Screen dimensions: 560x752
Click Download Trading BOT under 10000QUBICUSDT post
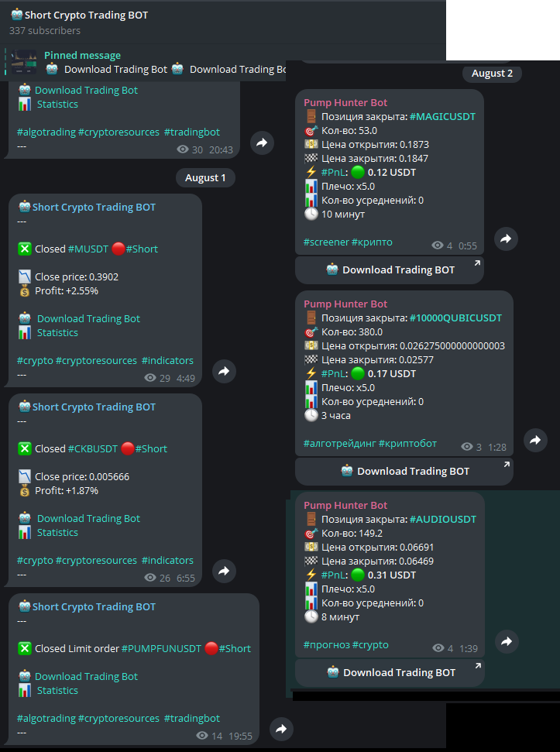(x=404, y=472)
